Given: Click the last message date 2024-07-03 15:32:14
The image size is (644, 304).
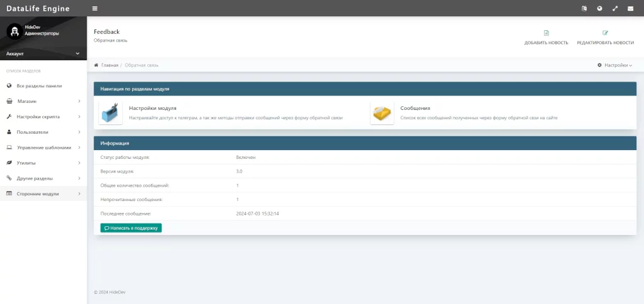Looking at the screenshot, I should tap(257, 214).
